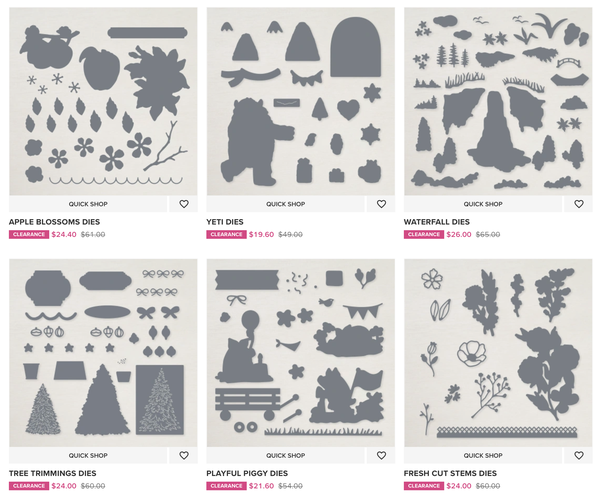This screenshot has height=497, width=600.
Task: View the Yeti Dies product thumbnail
Action: point(301,101)
